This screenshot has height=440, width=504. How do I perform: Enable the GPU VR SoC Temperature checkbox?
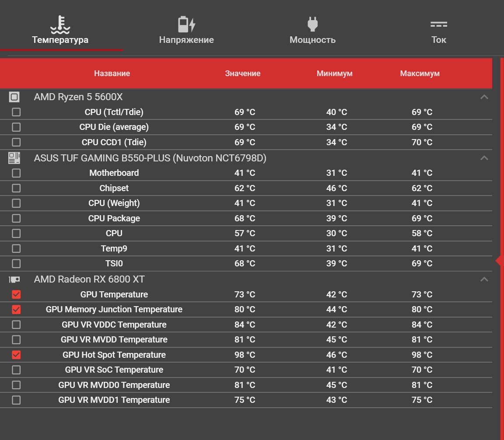(x=16, y=370)
